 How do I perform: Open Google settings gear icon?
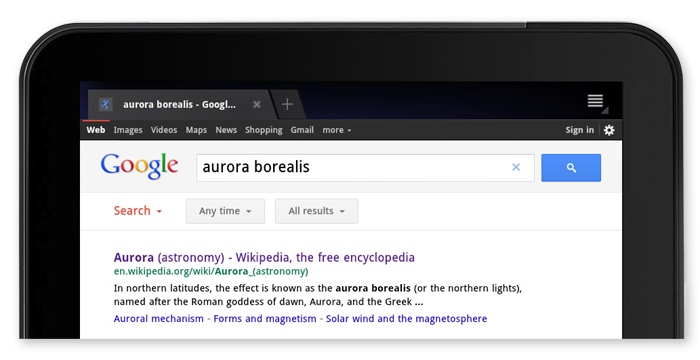click(x=609, y=130)
